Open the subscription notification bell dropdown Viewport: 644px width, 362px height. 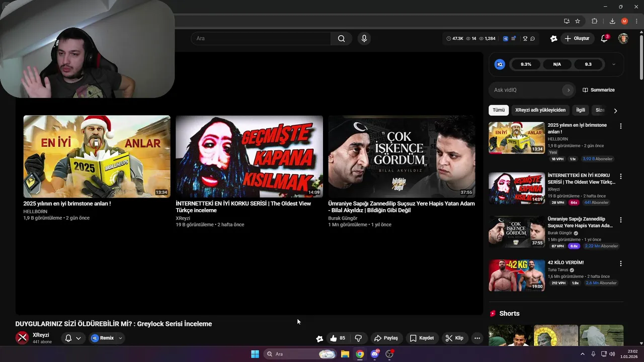click(x=73, y=338)
